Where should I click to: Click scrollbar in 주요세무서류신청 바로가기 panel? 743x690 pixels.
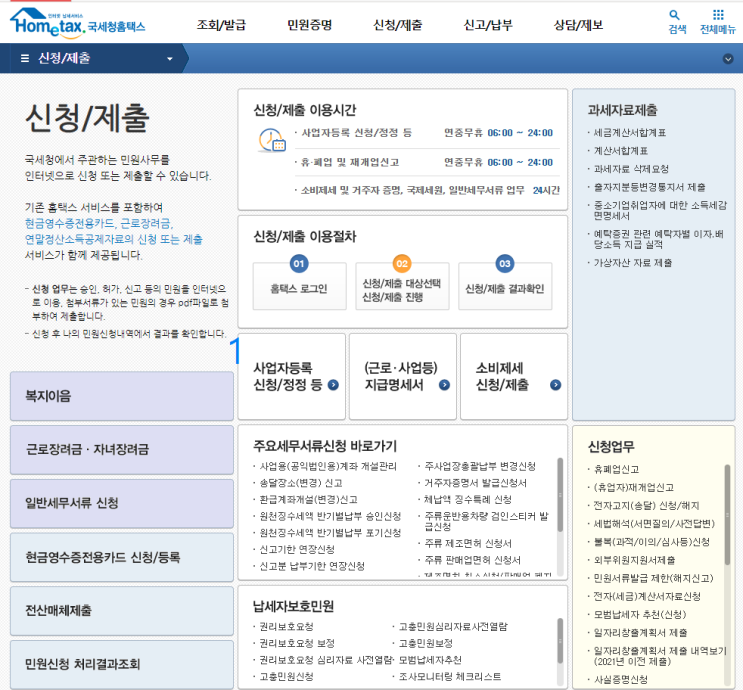[560, 495]
